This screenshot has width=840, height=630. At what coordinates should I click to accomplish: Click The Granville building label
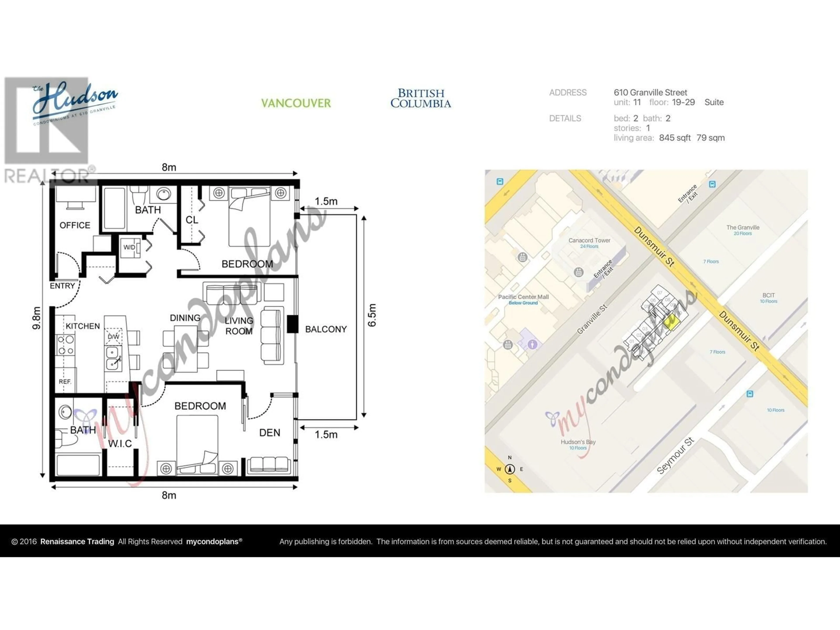click(743, 227)
